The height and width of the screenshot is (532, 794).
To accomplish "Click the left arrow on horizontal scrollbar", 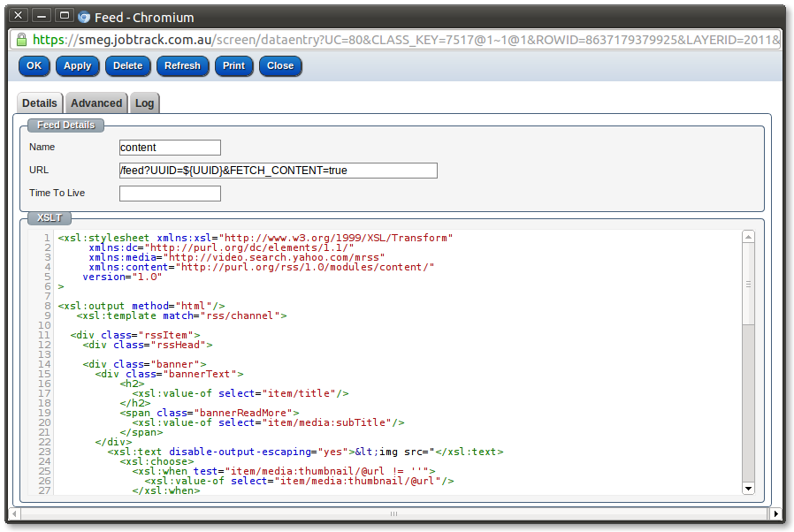I will (15, 513).
